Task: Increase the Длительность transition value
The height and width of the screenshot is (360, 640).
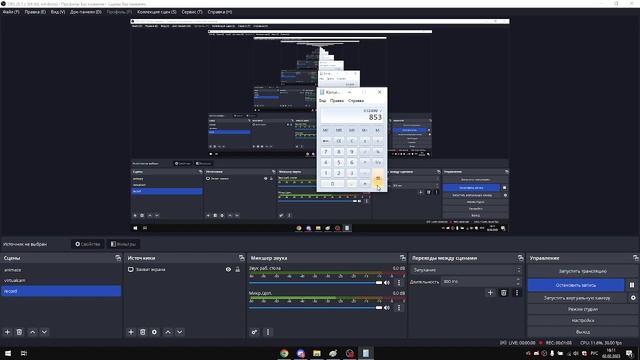Action: [518, 280]
